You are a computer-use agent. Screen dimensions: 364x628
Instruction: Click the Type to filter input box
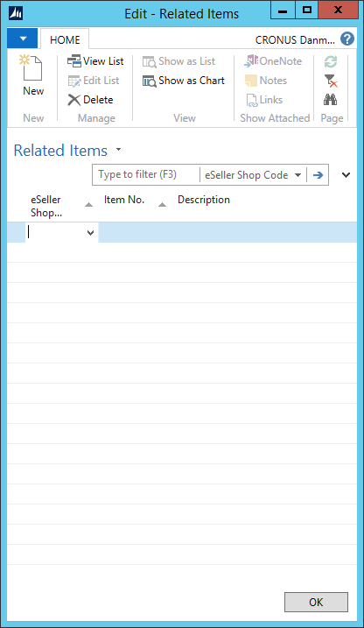(146, 174)
